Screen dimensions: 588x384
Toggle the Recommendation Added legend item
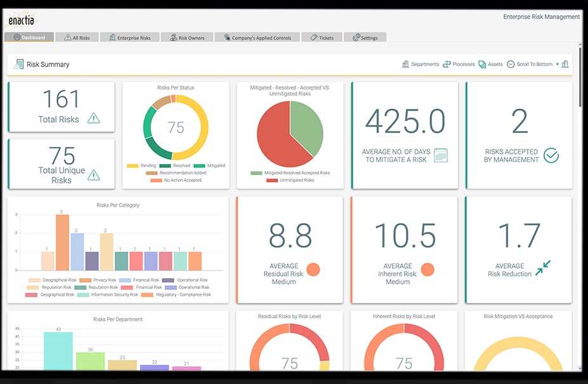[x=176, y=173]
